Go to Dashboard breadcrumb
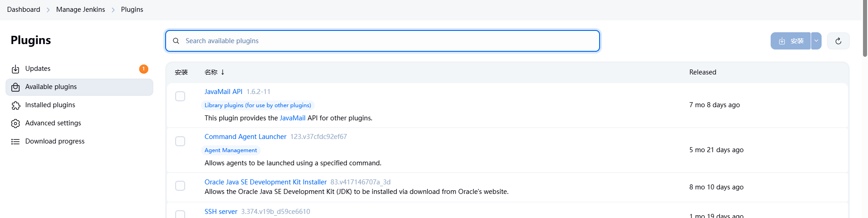Viewport: 868px width, 218px height. (24, 10)
